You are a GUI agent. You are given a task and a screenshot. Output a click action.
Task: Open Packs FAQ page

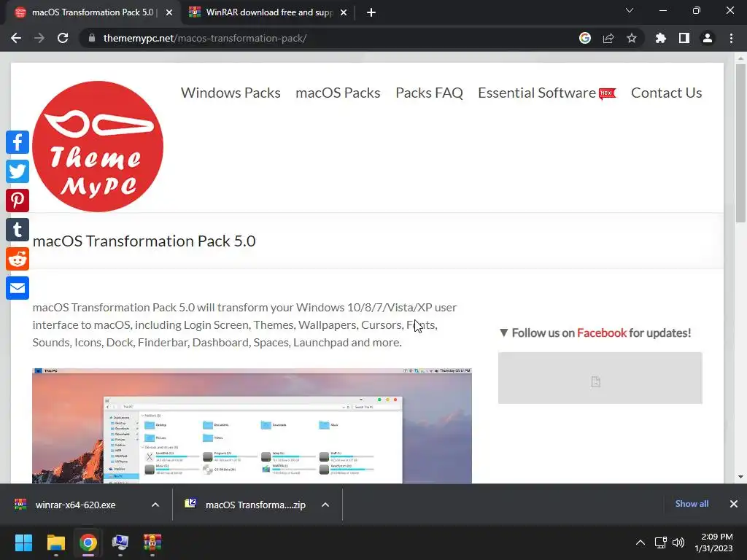(429, 93)
